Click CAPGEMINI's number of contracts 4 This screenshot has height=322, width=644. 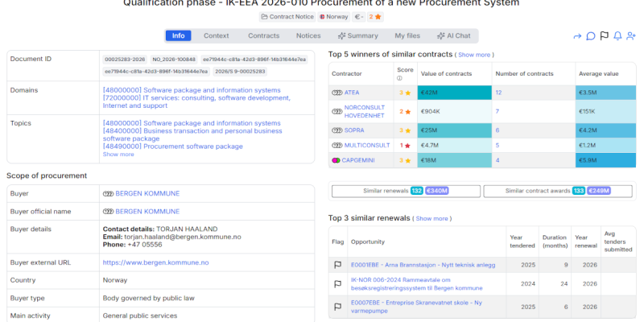coord(497,160)
